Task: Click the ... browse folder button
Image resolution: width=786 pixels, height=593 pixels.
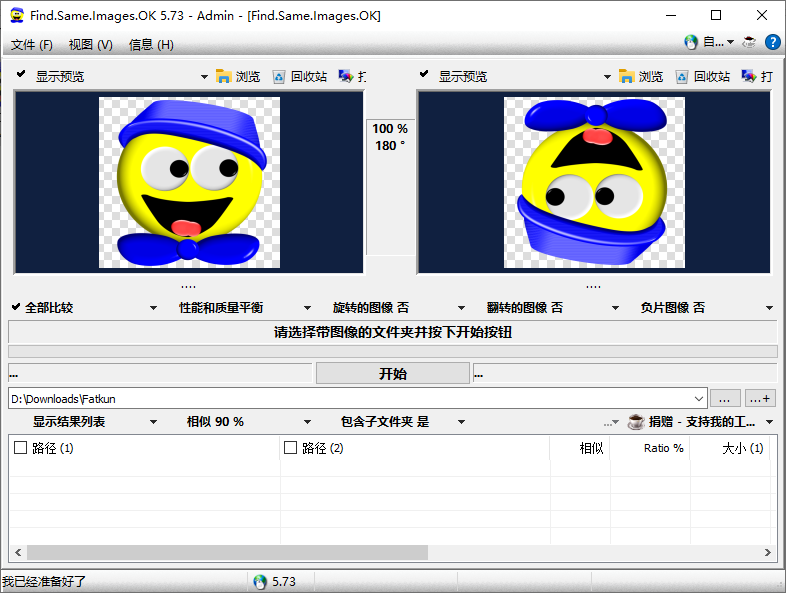Action: point(724,399)
